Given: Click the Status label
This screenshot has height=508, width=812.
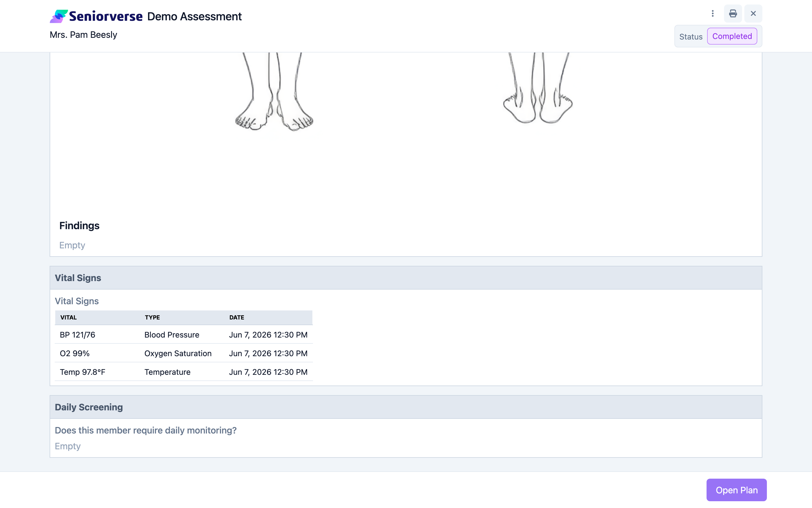Looking at the screenshot, I should [691, 37].
